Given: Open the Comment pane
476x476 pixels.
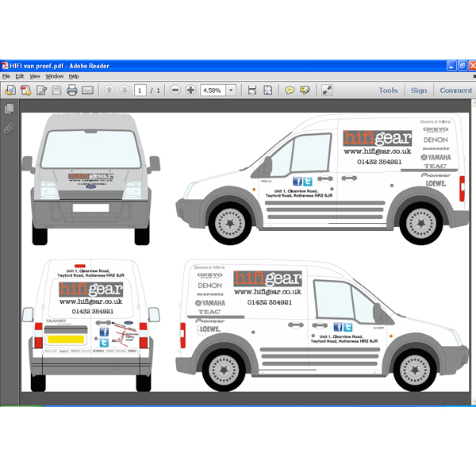Looking at the screenshot, I should point(456,90).
